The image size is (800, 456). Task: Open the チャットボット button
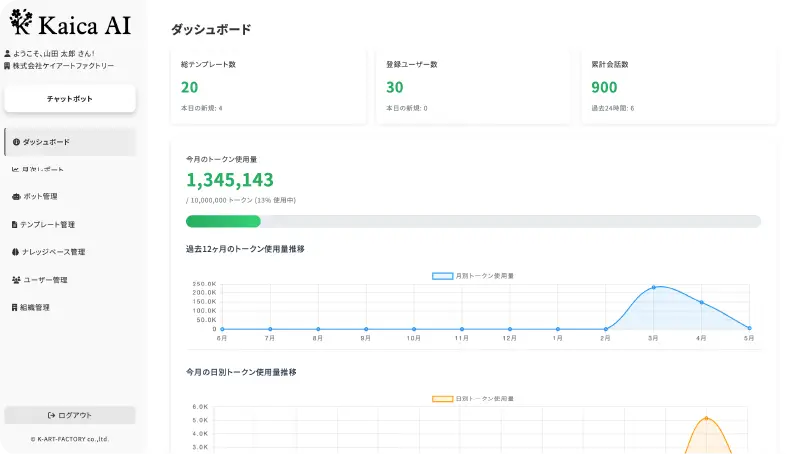click(x=70, y=99)
